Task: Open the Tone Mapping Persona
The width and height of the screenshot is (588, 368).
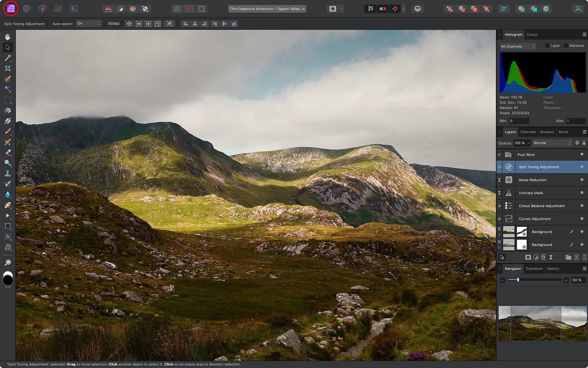Action: [58, 9]
